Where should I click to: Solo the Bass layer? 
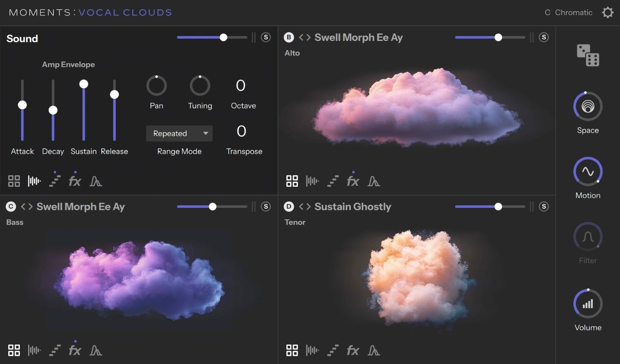coord(265,206)
